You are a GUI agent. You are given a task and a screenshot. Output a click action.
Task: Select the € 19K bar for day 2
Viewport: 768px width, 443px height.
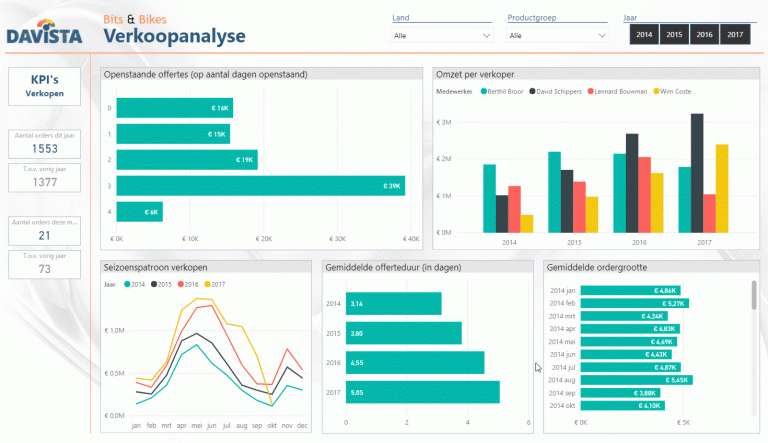tap(187, 160)
